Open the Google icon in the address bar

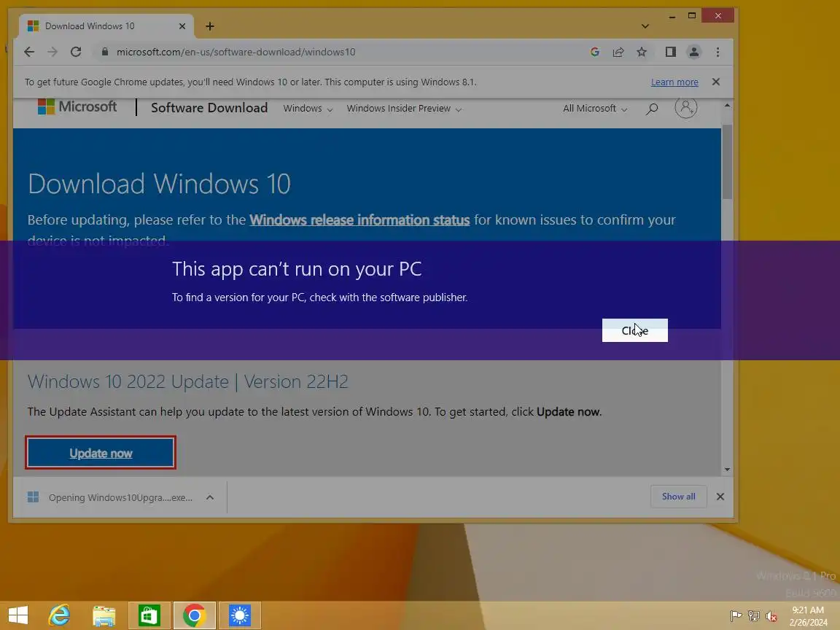(595, 52)
